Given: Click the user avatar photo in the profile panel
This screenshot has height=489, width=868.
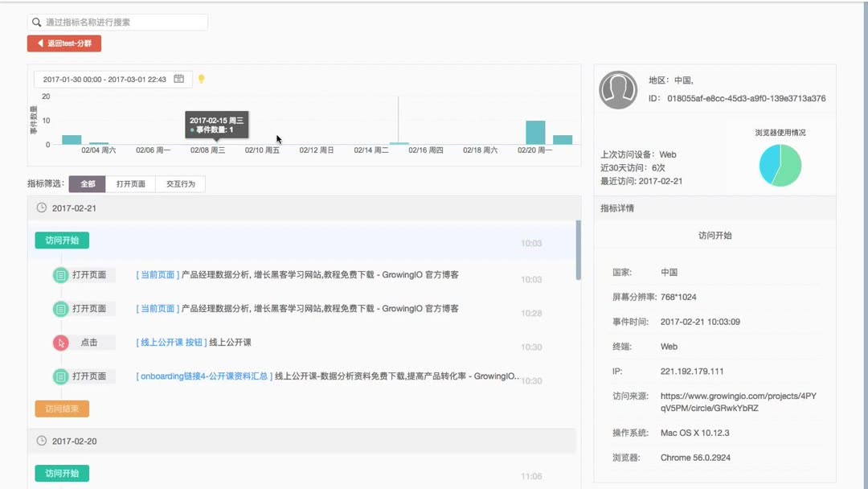Looking at the screenshot, I should 619,88.
